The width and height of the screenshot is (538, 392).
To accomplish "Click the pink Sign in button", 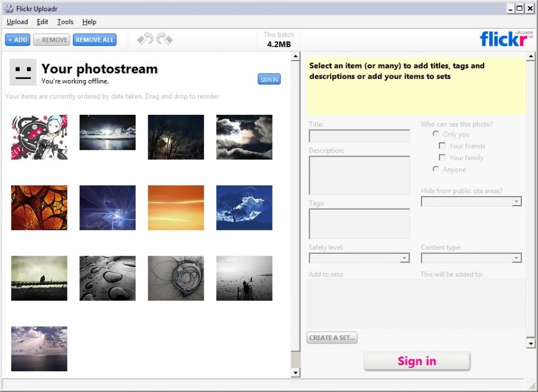I will pyautogui.click(x=417, y=360).
